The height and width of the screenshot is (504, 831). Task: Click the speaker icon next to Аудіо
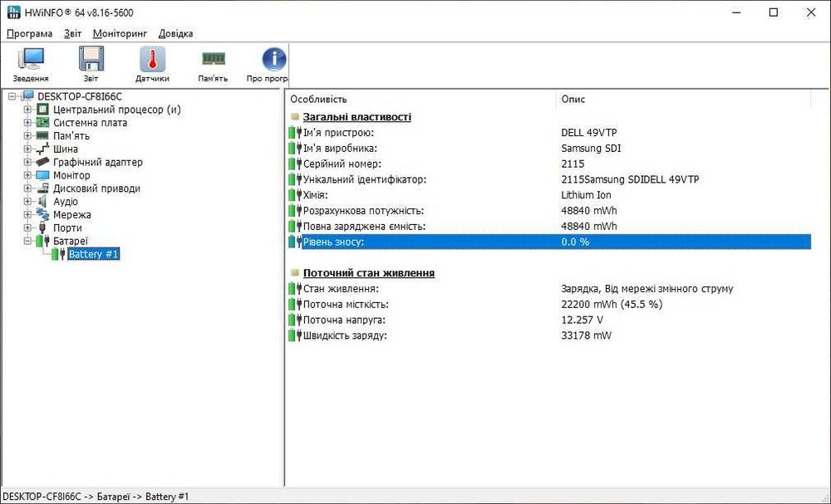point(42,202)
